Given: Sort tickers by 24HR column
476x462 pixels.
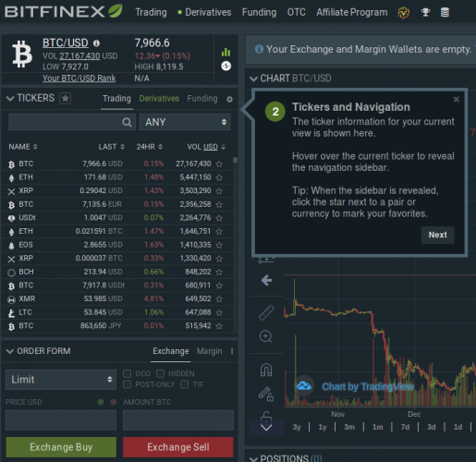Looking at the screenshot, I should 150,147.
